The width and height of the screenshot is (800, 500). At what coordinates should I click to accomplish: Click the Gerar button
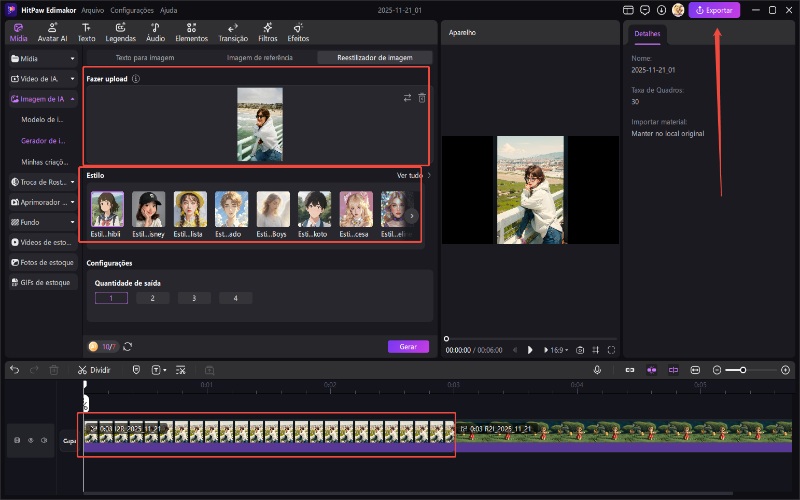pyautogui.click(x=408, y=346)
